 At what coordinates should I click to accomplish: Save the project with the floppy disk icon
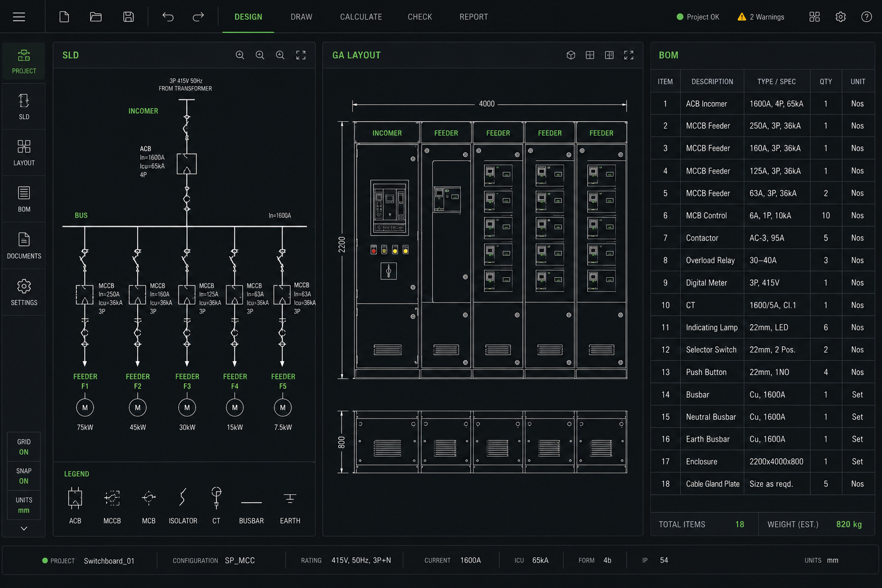click(x=129, y=17)
